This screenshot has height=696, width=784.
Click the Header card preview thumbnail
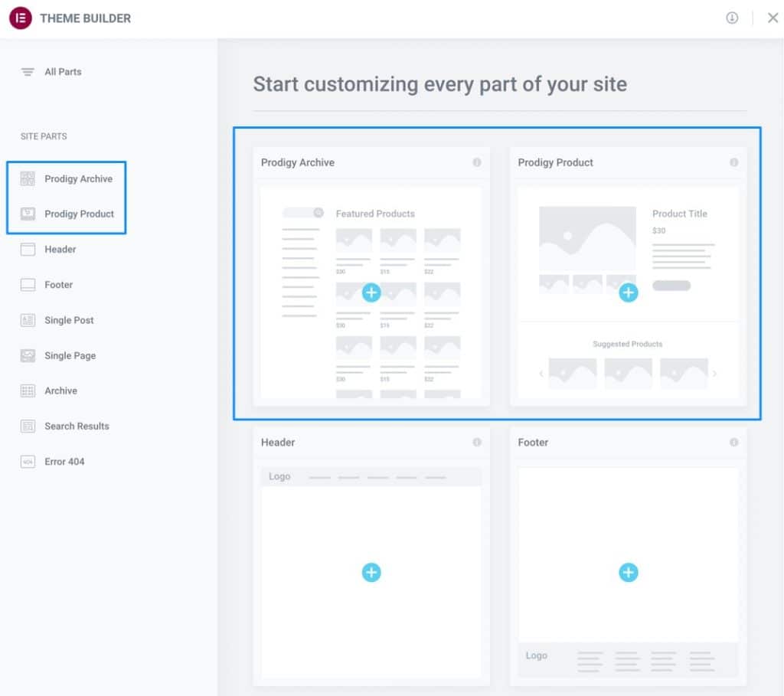tap(371, 573)
